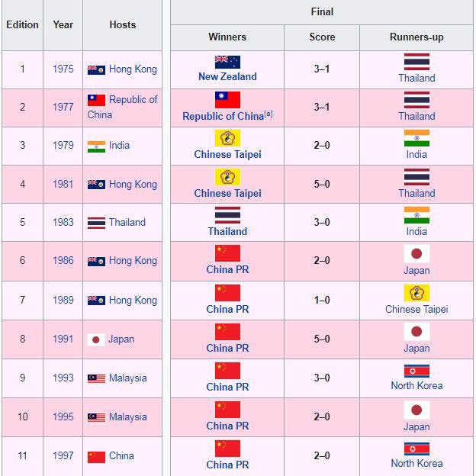This screenshot has height=476, width=476.
Task: Click the Edition column header
Action: (22, 25)
